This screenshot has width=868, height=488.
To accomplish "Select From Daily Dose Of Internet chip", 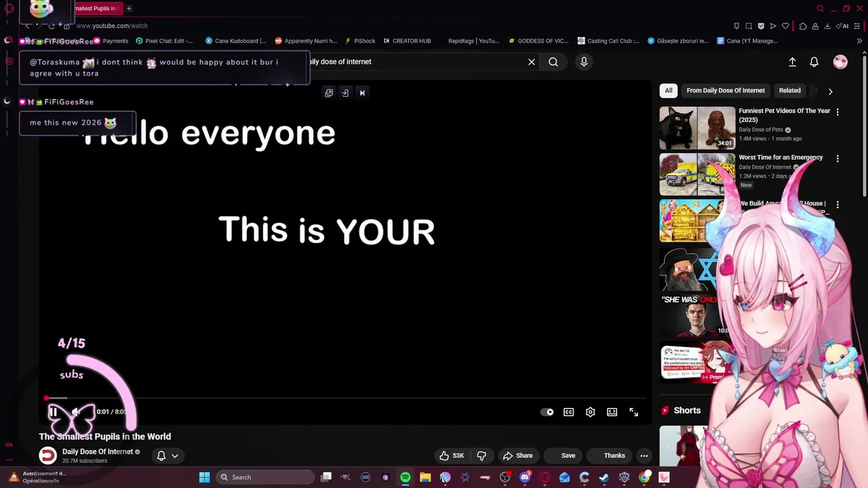I will (726, 90).
